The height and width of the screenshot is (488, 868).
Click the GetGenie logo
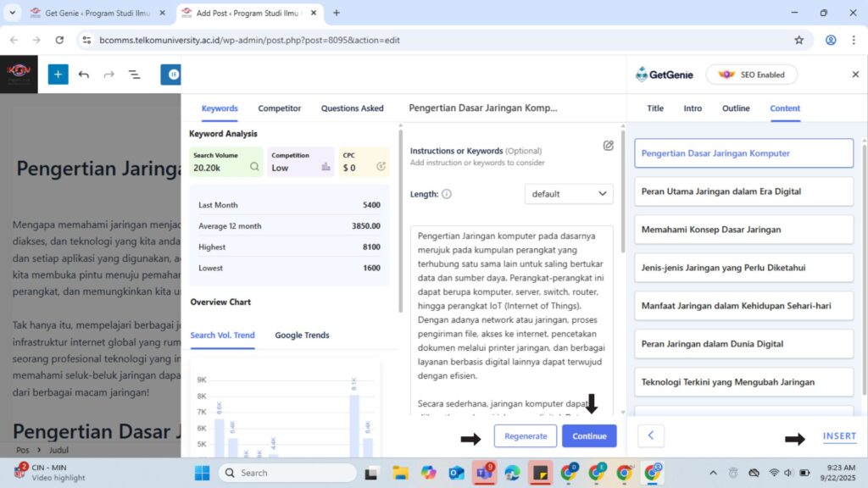tap(665, 75)
